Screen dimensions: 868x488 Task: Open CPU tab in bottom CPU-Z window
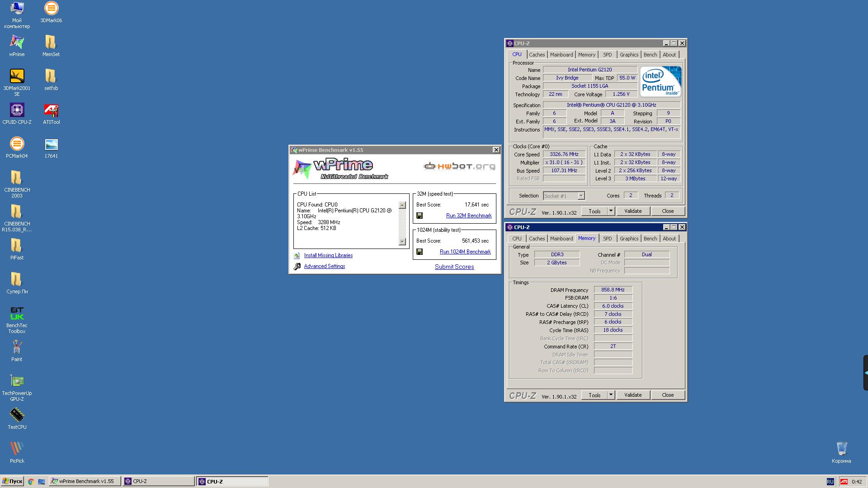click(x=517, y=239)
